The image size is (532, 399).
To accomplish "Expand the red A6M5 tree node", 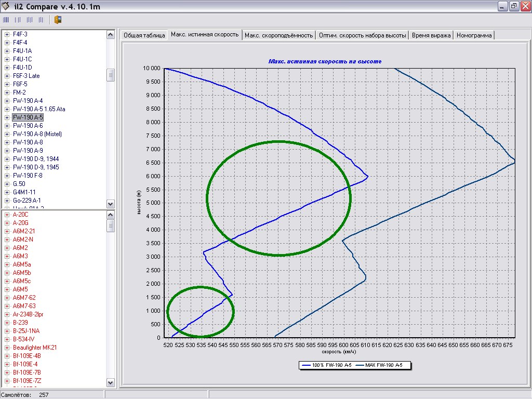I will (x=7, y=289).
